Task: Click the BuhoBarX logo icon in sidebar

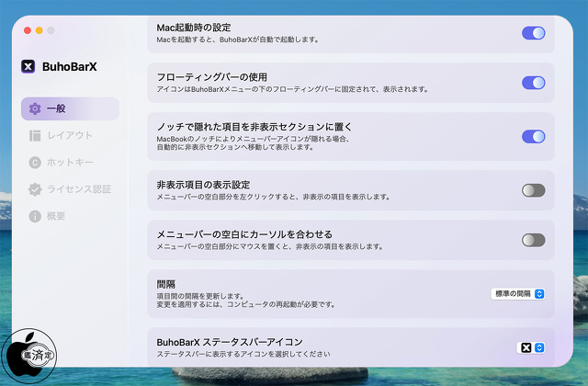Action: click(x=28, y=66)
